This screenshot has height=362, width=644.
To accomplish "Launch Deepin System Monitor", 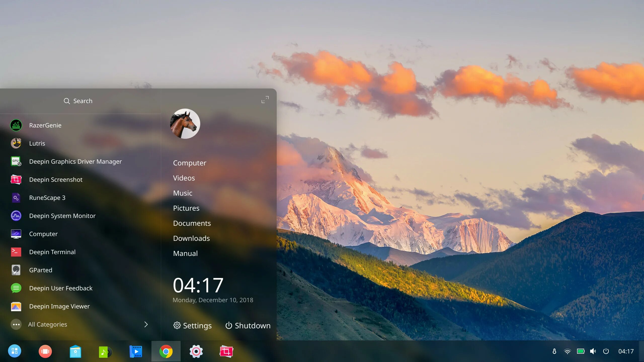I will (x=62, y=216).
